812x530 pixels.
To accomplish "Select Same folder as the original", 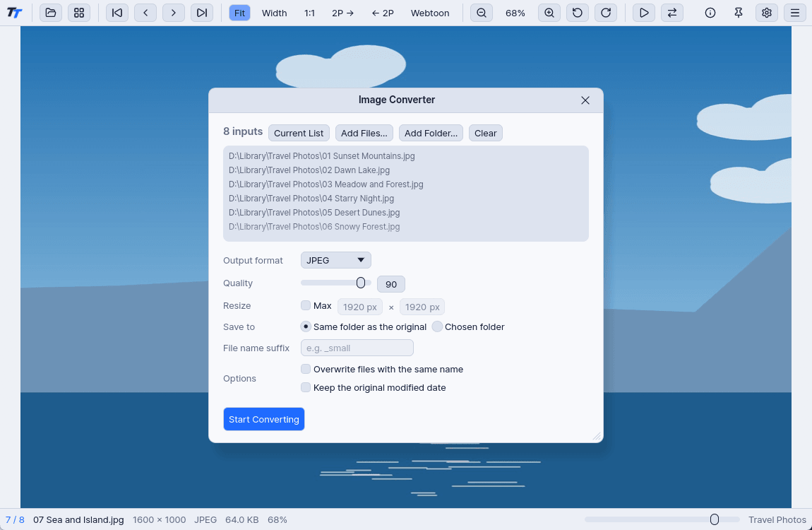I will point(306,326).
